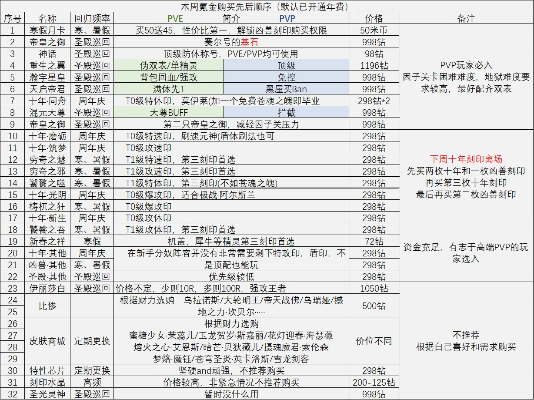
Task: Click the '穷奇之邪' name in row 13
Action: pos(47,171)
